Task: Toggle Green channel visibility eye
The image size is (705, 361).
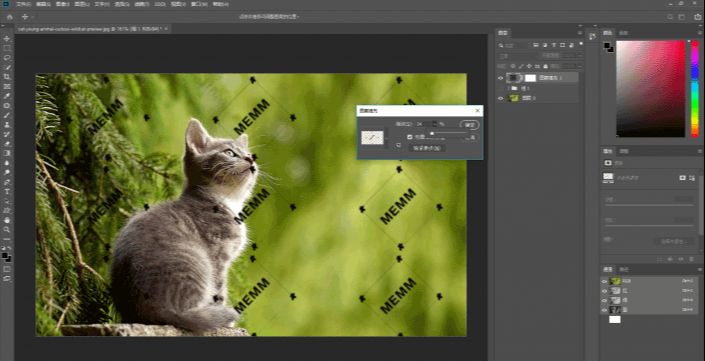Action: [604, 300]
